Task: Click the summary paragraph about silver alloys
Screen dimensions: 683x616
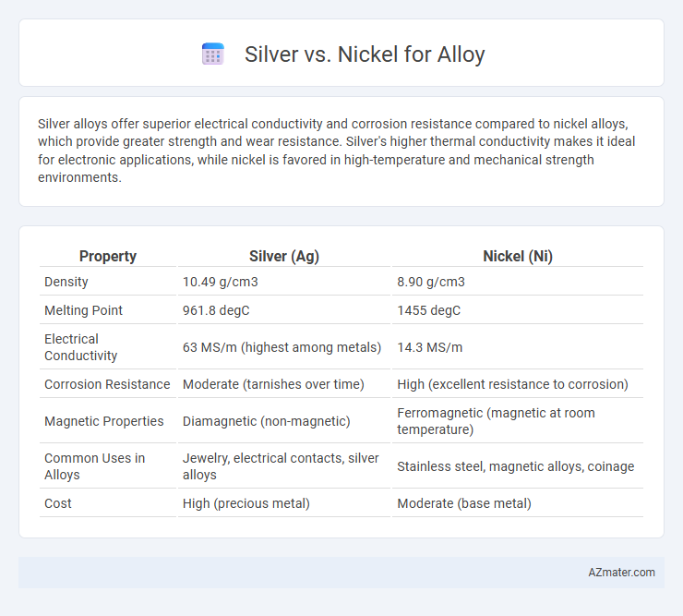Action: click(x=336, y=151)
